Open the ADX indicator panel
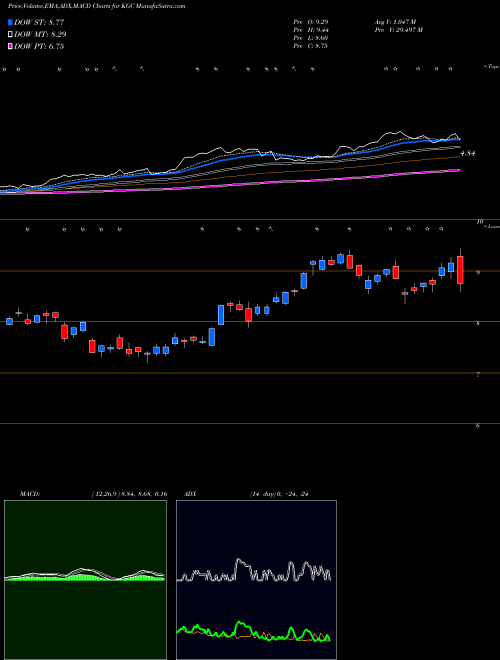The width and height of the screenshot is (500, 660). tap(256, 580)
